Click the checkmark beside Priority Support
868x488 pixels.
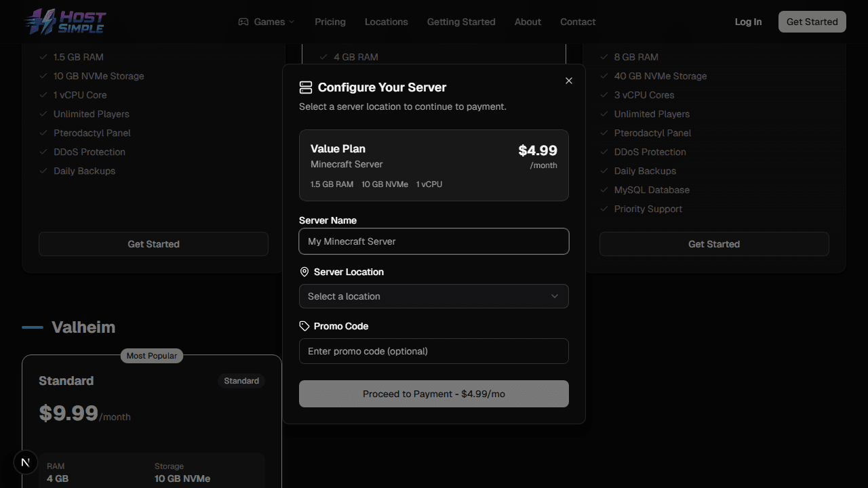tap(604, 209)
